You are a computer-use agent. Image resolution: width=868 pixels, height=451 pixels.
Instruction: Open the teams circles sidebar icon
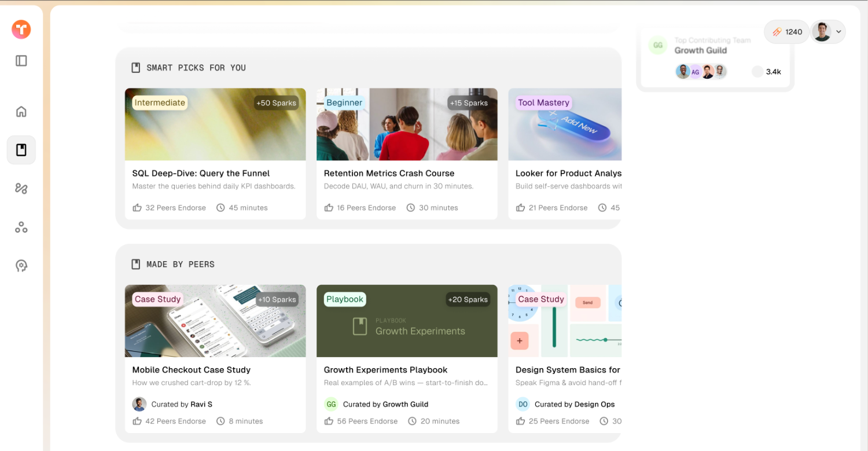pos(21,227)
